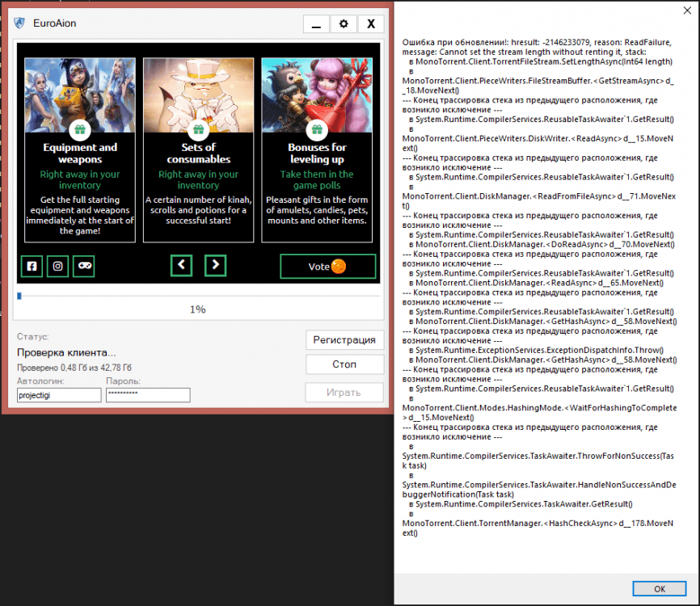Click the Играть button
Viewport: 700px width, 606px height.
coord(344,393)
